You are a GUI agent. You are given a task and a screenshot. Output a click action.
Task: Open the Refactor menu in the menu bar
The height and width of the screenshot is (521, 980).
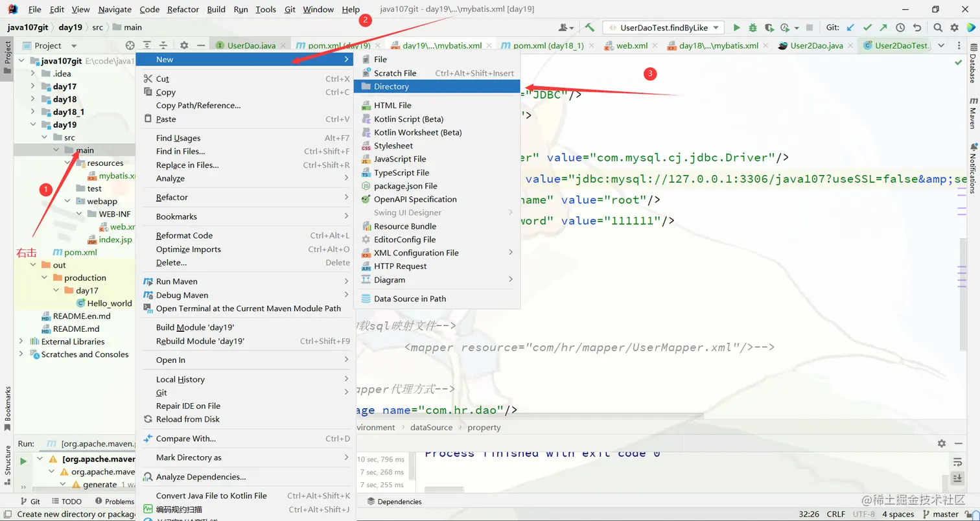(183, 9)
